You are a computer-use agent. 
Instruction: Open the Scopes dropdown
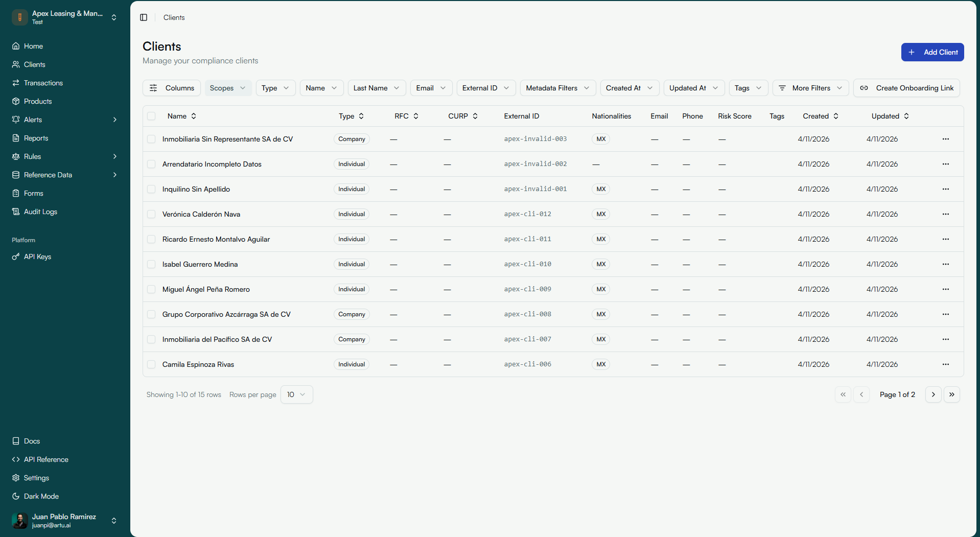tap(228, 88)
